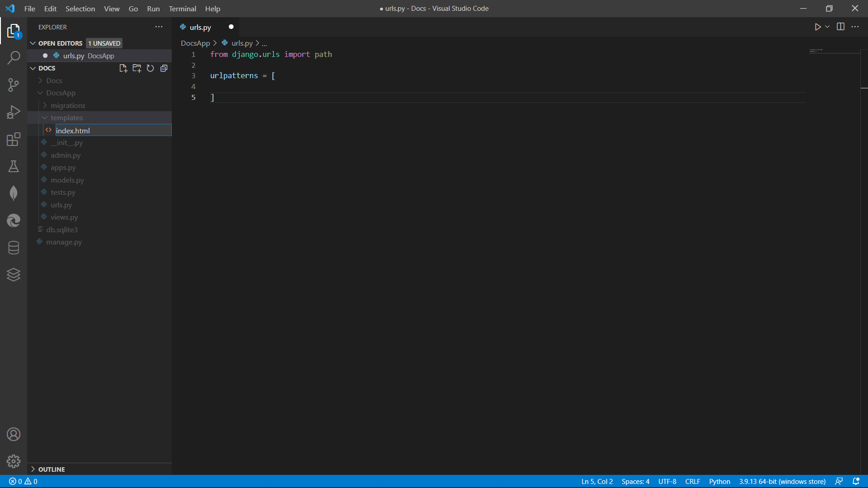This screenshot has width=868, height=488.
Task: Refresh the explorer file tree
Action: click(x=150, y=68)
